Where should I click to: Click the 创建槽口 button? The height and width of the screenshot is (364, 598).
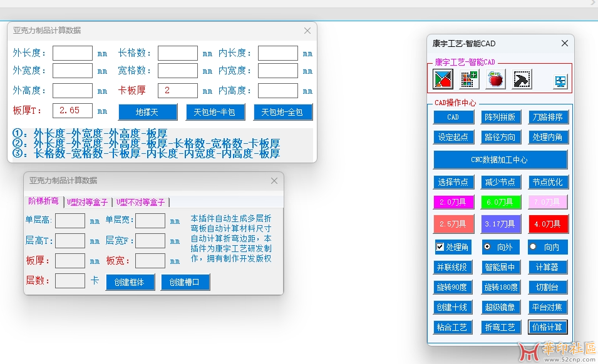(x=185, y=282)
